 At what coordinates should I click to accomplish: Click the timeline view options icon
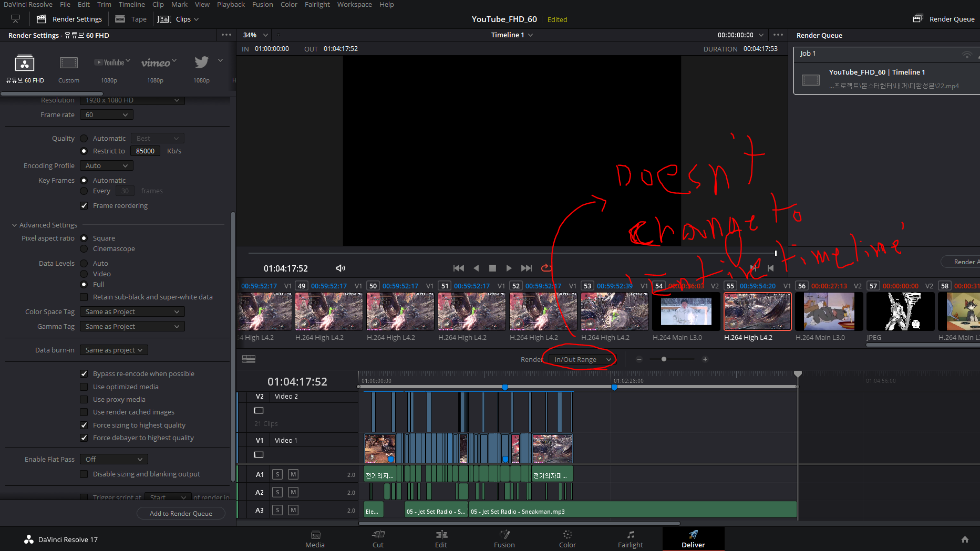pyautogui.click(x=249, y=359)
